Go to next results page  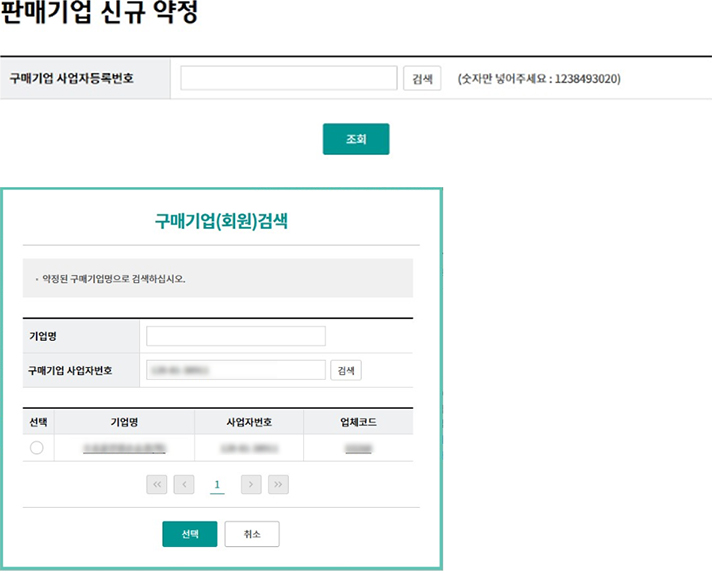[251, 485]
